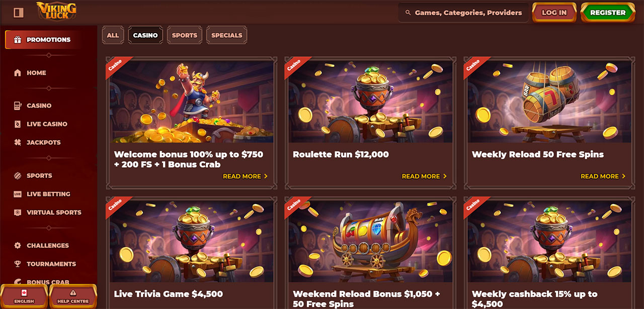Collapse the sidebar using the panel icon

(x=19, y=13)
